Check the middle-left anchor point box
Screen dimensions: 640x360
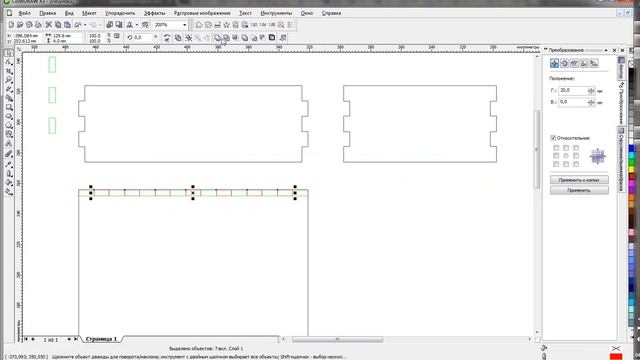tap(556, 156)
